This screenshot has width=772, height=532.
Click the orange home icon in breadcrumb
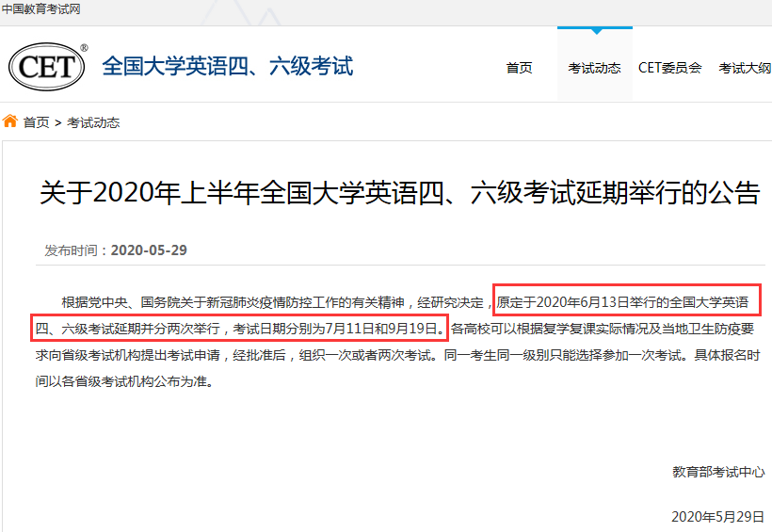tap(10, 121)
